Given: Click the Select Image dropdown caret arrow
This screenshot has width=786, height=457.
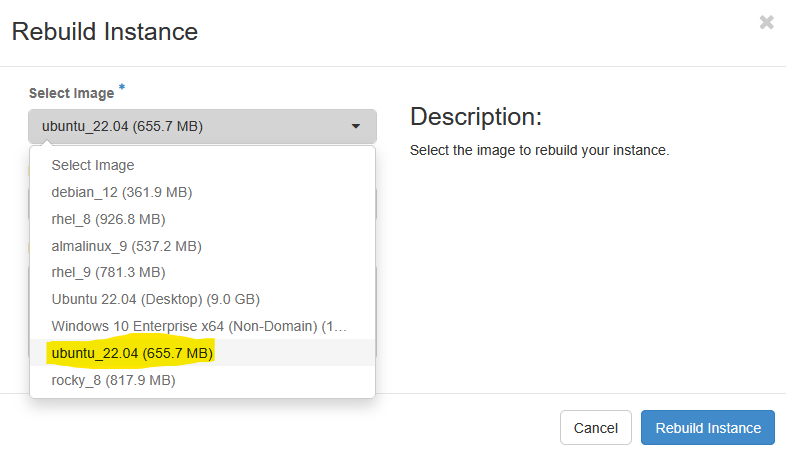Looking at the screenshot, I should 355,126.
